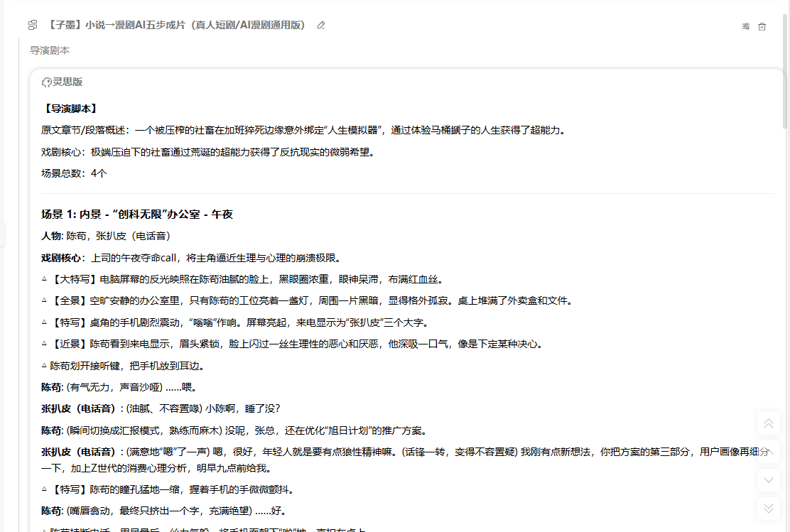Click the 上司的午夜夺命call line
790x532 pixels.
point(193,259)
